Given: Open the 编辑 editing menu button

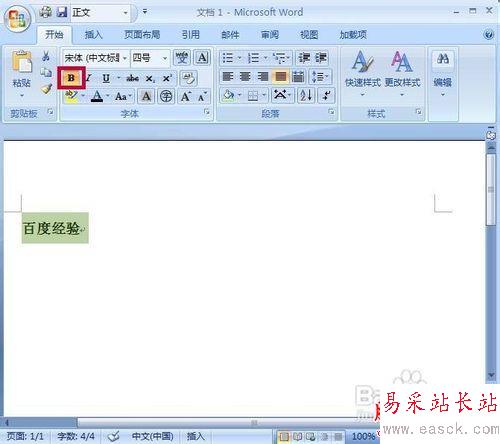Looking at the screenshot, I should (443, 74).
